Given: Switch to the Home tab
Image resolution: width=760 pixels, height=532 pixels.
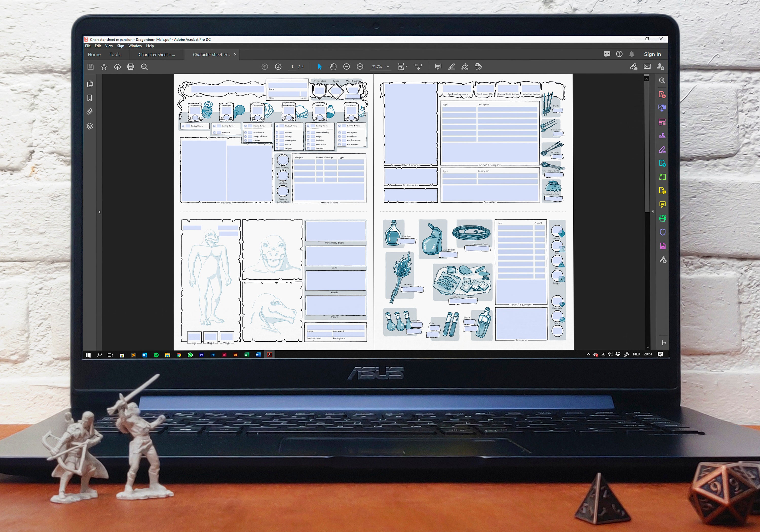Looking at the screenshot, I should [x=94, y=54].
